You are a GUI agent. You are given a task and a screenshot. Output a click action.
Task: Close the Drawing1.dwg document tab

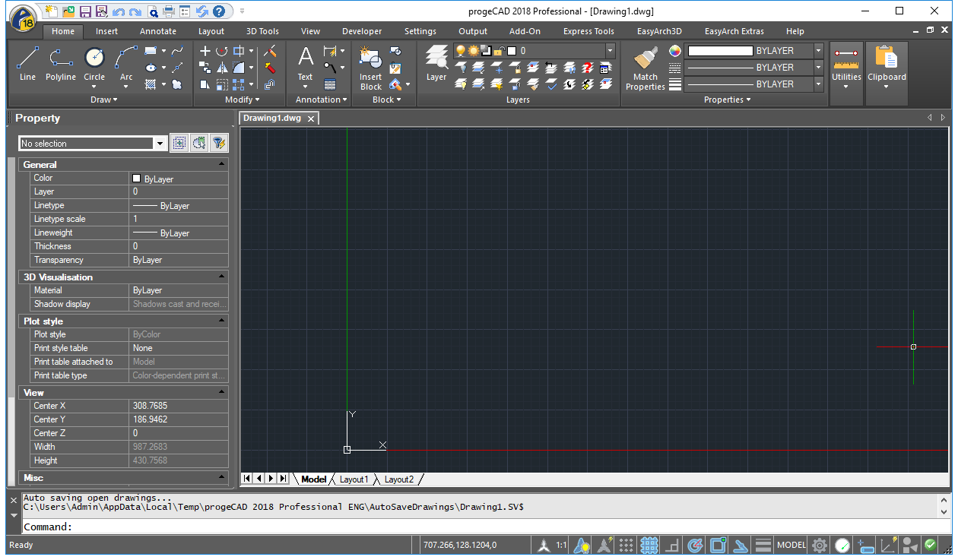(311, 119)
